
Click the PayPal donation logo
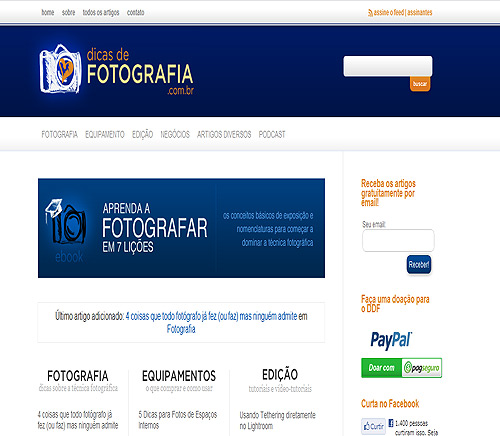pos(391,340)
